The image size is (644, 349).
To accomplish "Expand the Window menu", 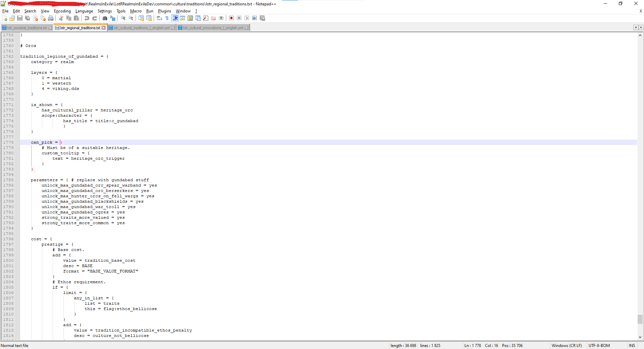I will (x=183, y=11).
